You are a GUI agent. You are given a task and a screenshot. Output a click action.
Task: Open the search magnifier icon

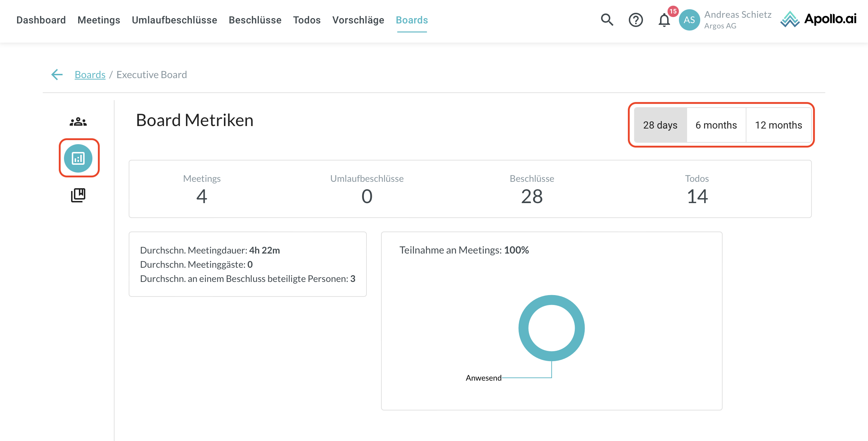pyautogui.click(x=607, y=20)
